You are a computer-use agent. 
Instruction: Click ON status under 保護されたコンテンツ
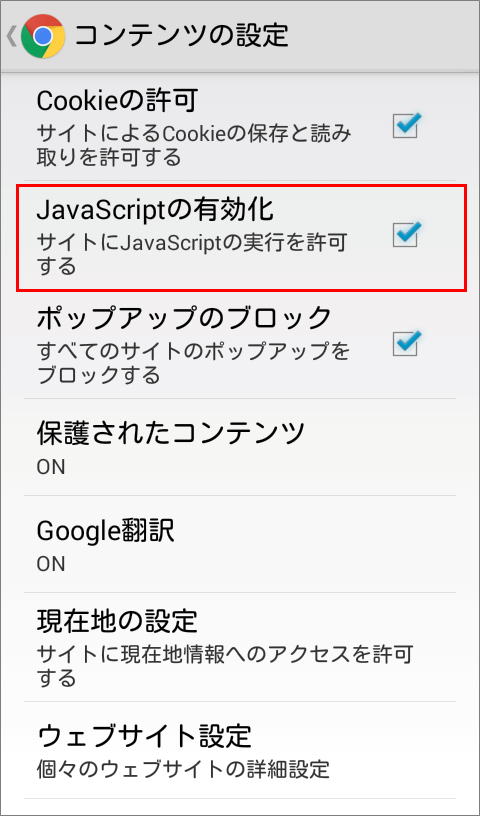click(50, 467)
